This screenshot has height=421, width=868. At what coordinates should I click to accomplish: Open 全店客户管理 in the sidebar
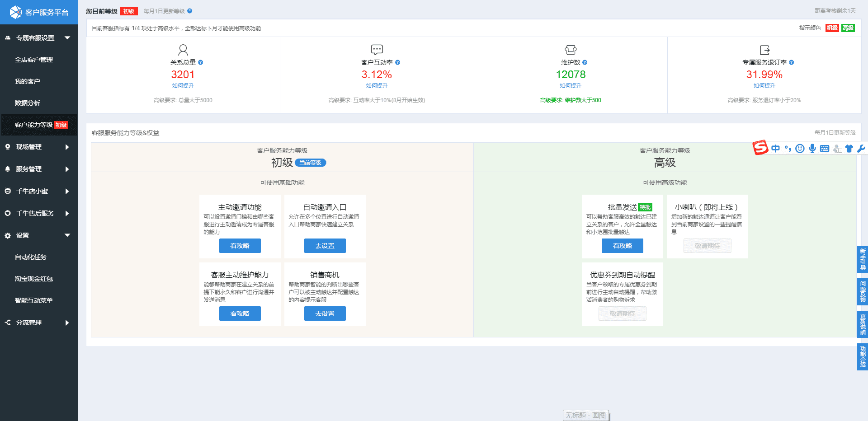point(34,60)
